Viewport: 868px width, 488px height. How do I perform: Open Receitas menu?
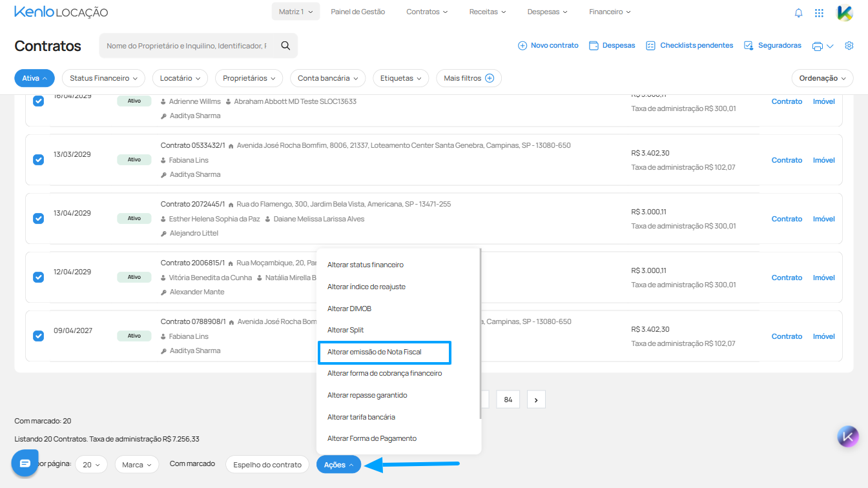488,12
